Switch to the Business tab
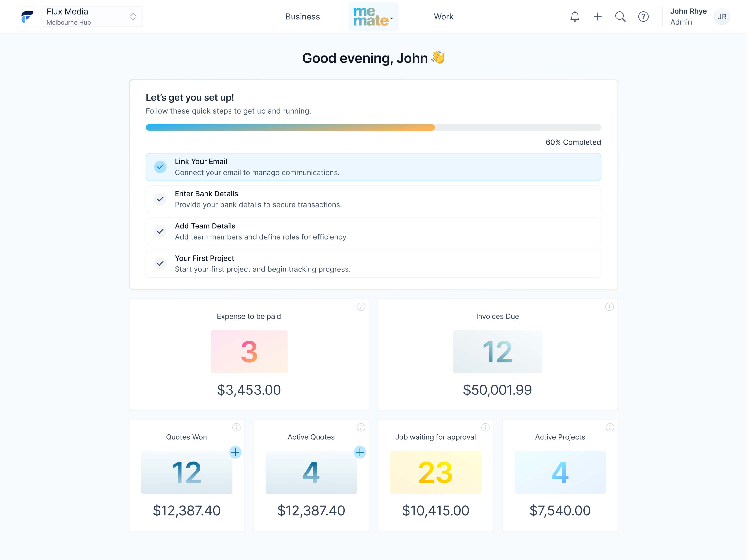This screenshot has height=560, width=747. coord(302,17)
